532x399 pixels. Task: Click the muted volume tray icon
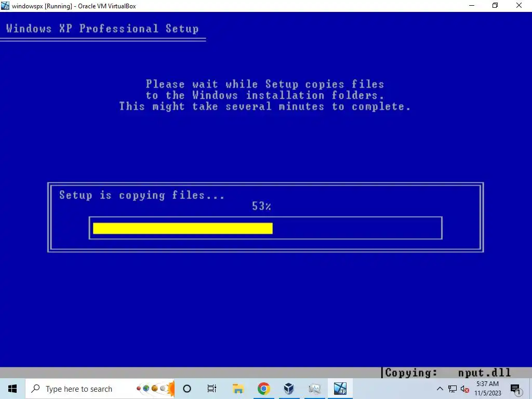pos(465,389)
